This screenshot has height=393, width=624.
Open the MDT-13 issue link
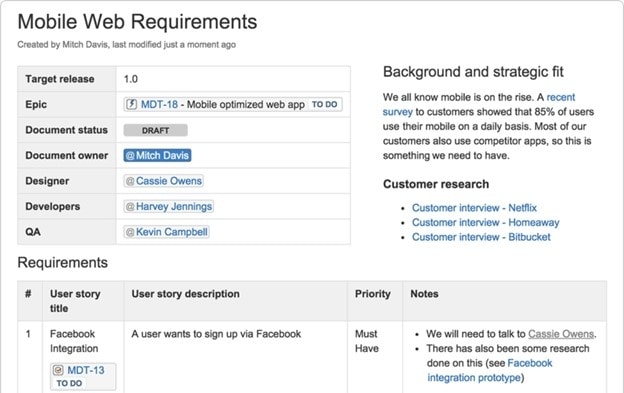[86, 370]
